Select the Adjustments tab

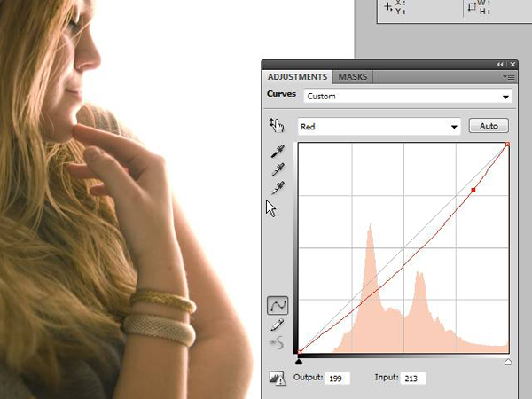coord(297,77)
